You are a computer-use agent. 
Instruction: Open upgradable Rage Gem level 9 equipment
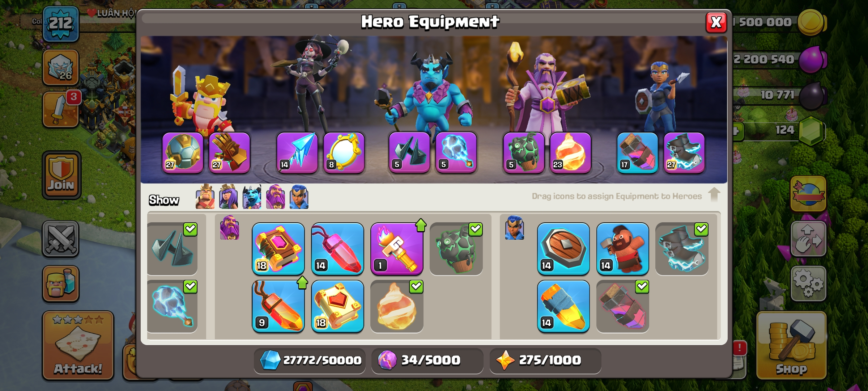(x=278, y=306)
